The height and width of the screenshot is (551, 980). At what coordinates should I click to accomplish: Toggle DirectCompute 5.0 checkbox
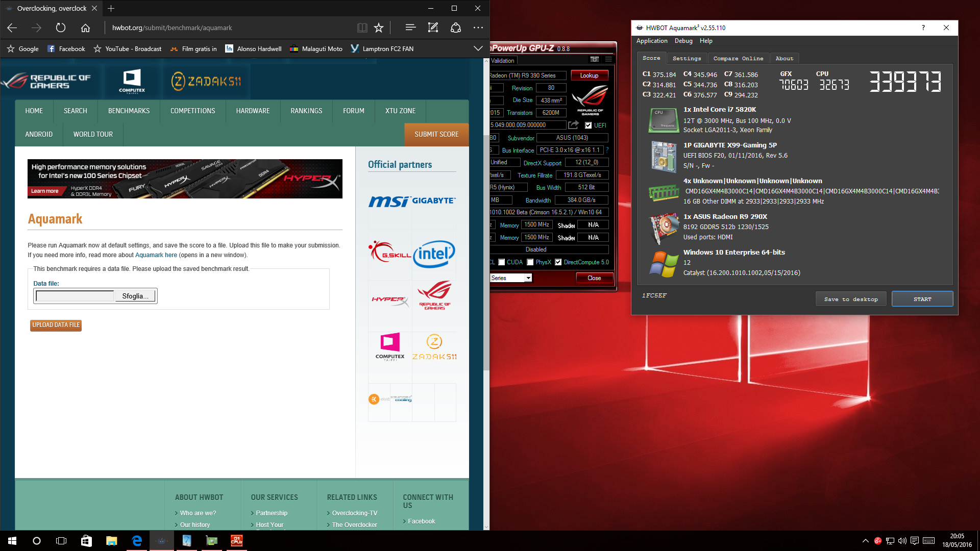coord(558,262)
